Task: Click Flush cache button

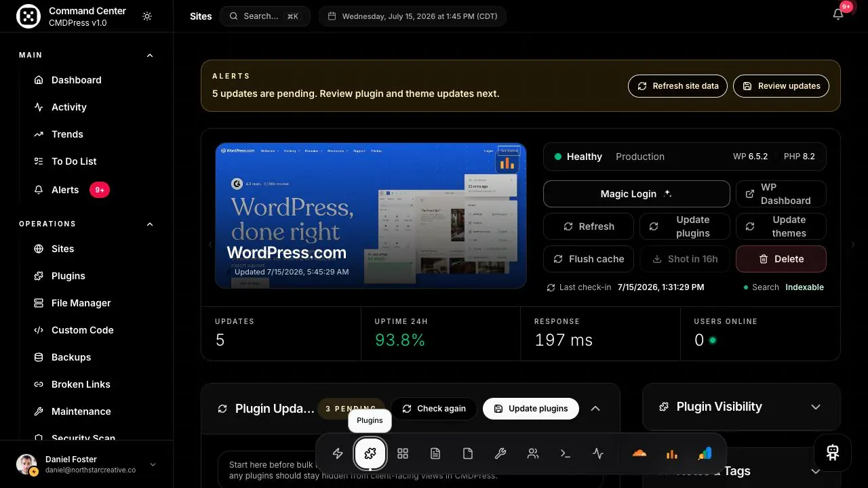Action: tap(589, 259)
